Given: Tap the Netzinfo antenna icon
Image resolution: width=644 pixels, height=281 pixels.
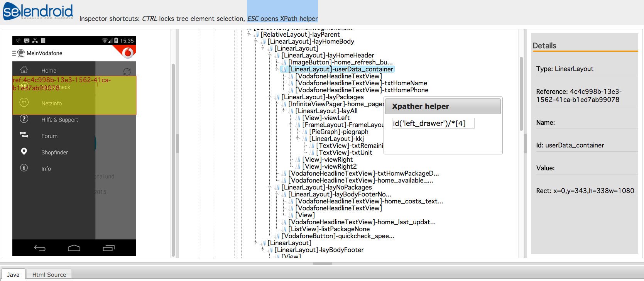Looking at the screenshot, I should click(24, 103).
